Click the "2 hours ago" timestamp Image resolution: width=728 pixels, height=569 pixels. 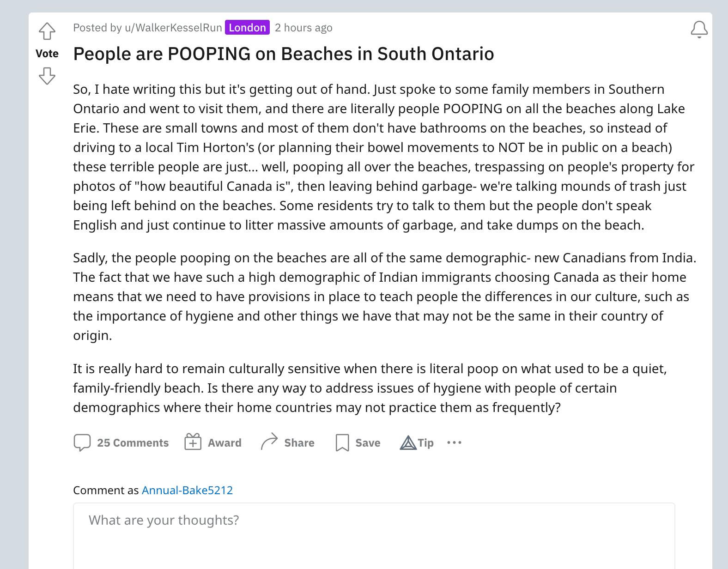point(303,28)
